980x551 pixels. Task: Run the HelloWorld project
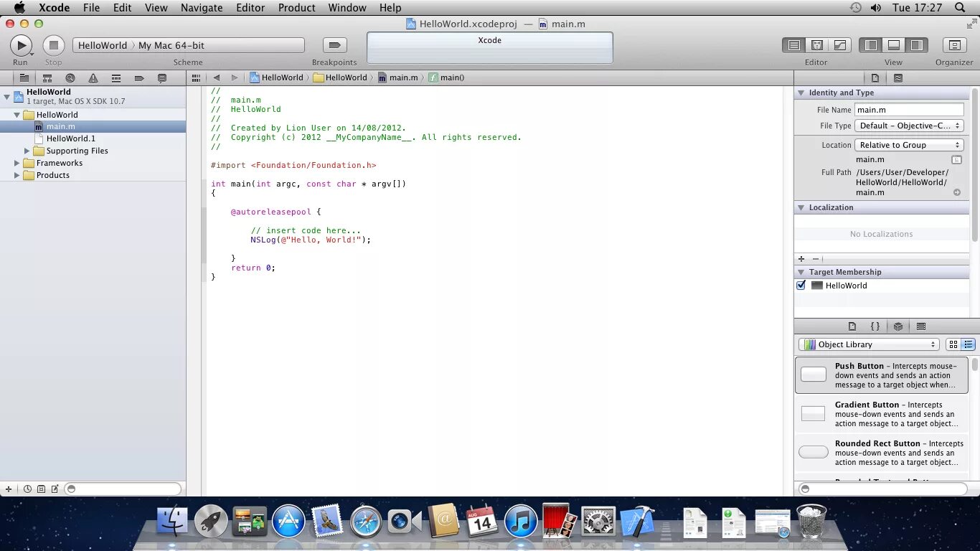21,45
